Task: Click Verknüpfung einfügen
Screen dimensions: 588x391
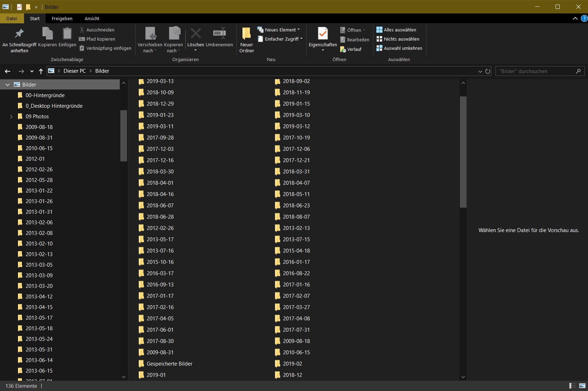Action: click(105, 48)
